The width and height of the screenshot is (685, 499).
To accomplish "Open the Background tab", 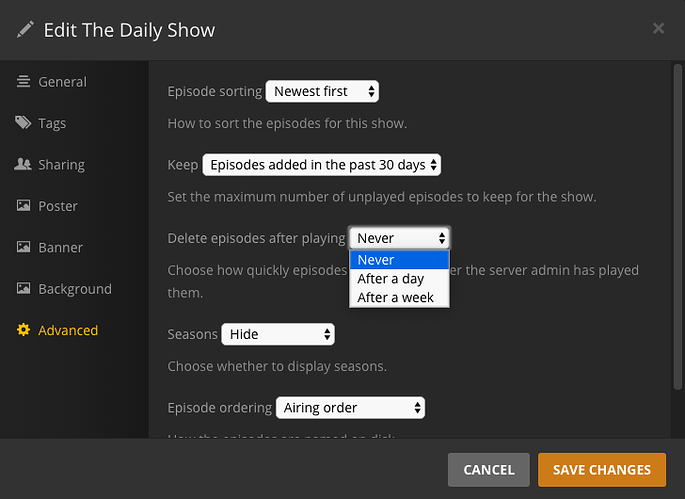I will 74,289.
